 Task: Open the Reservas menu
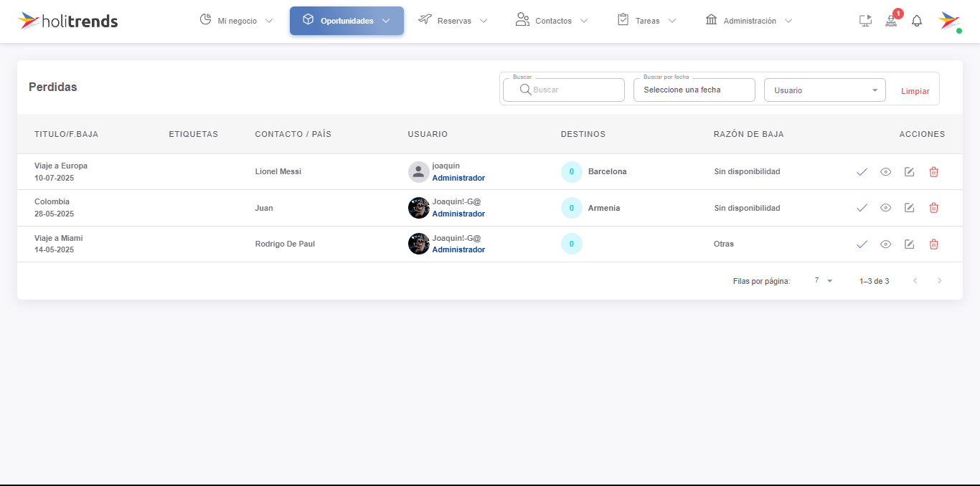pos(453,21)
